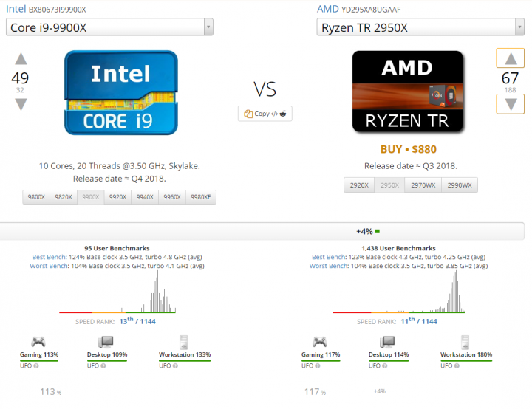Click the AMD speed rank 11th / 1144
The height and width of the screenshot is (409, 532).
(x=419, y=321)
